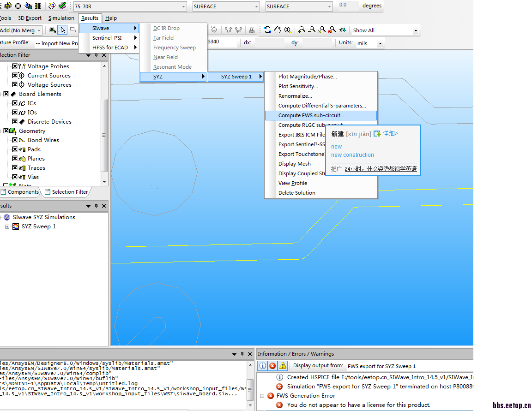
Task: Open the Help menu
Action: tap(111, 18)
